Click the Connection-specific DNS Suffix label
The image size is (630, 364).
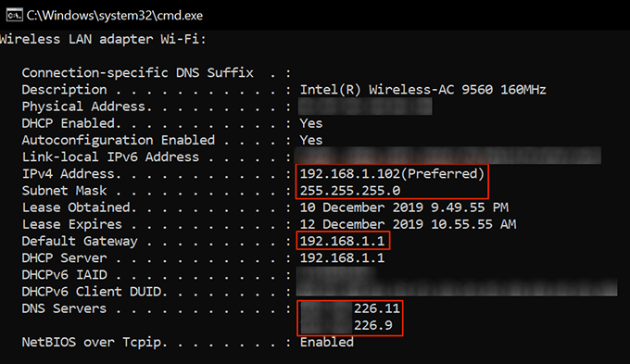point(138,73)
